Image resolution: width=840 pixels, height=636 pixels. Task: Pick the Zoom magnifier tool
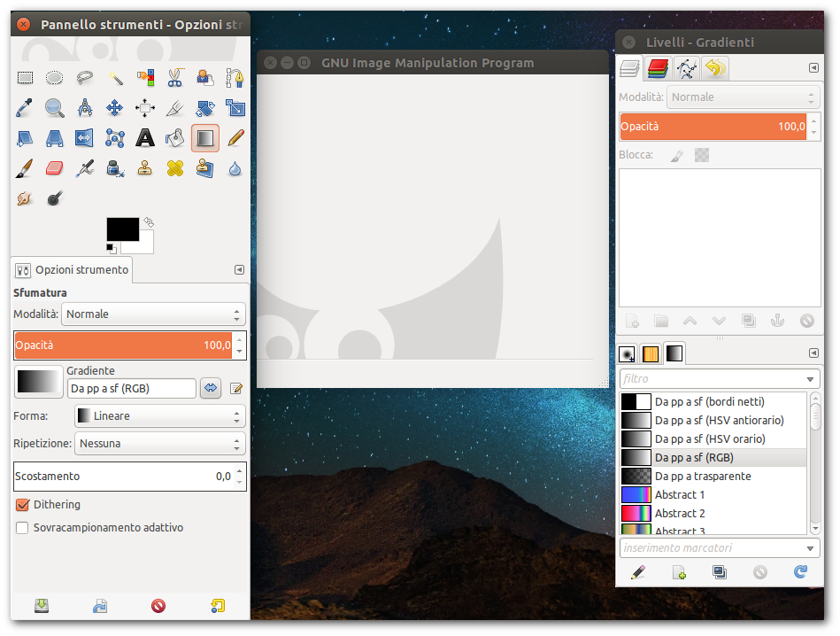coord(55,108)
